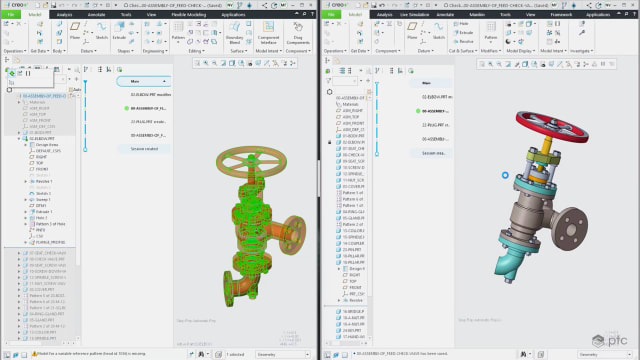
Task: Expand Engineering group in left window
Action: pyautogui.click(x=155, y=51)
